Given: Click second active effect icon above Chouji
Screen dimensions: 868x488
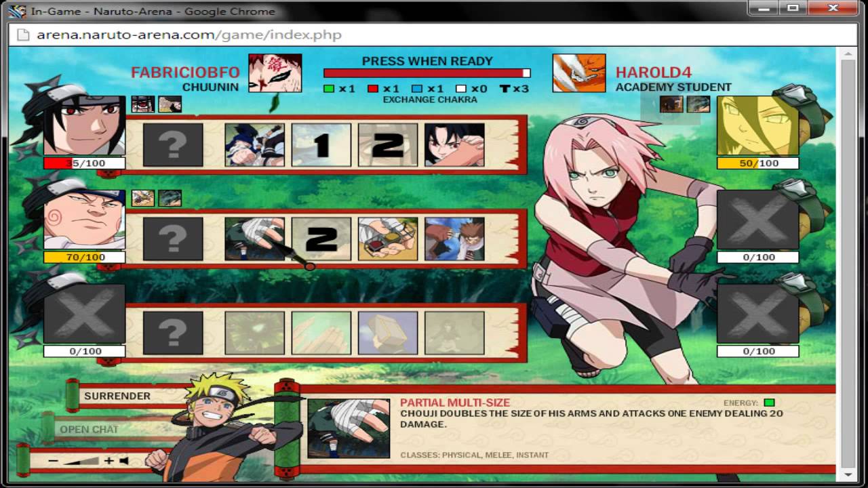Looking at the screenshot, I should coord(170,198).
